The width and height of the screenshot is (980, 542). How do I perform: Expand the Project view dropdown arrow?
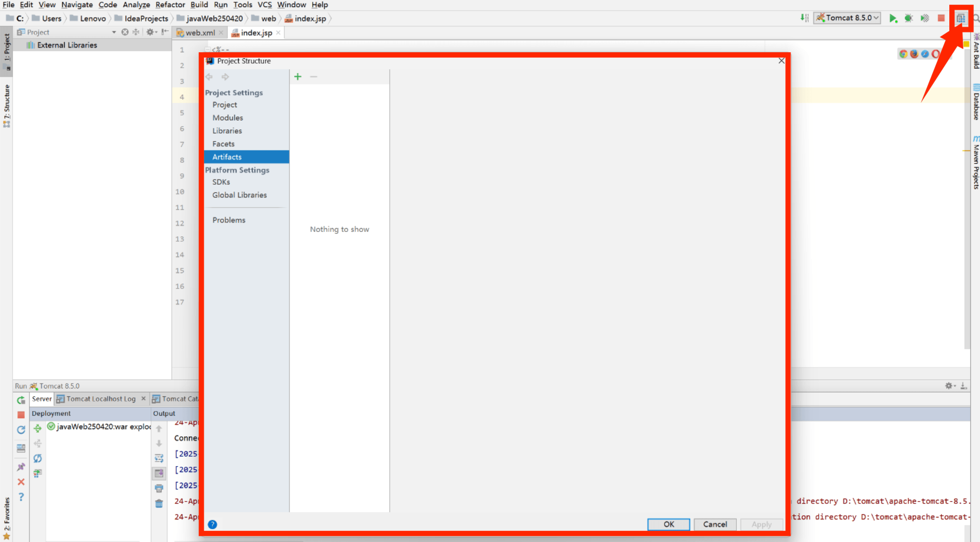click(114, 32)
